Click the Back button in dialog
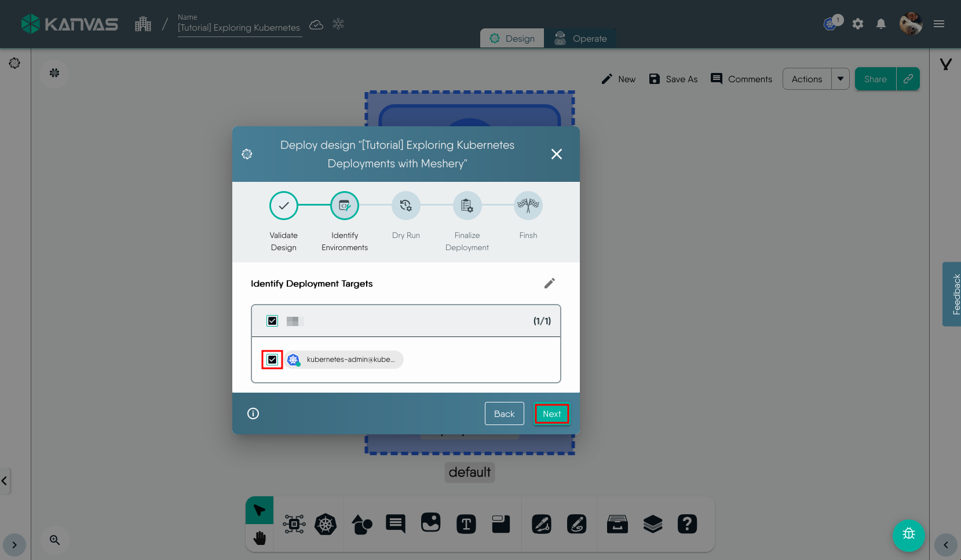 [504, 413]
